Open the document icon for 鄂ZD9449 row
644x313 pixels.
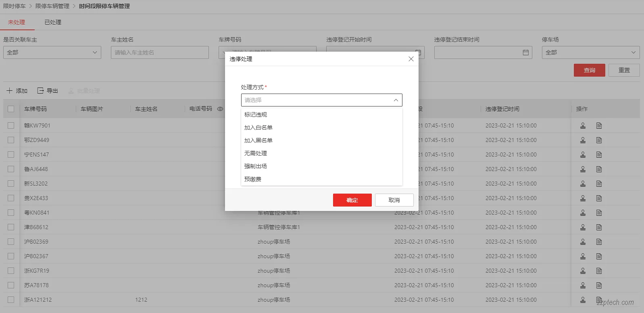(x=599, y=140)
